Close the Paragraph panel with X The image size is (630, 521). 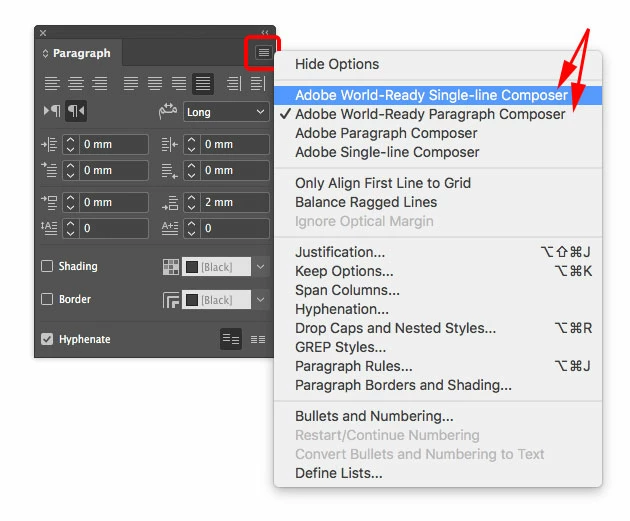[x=43, y=33]
